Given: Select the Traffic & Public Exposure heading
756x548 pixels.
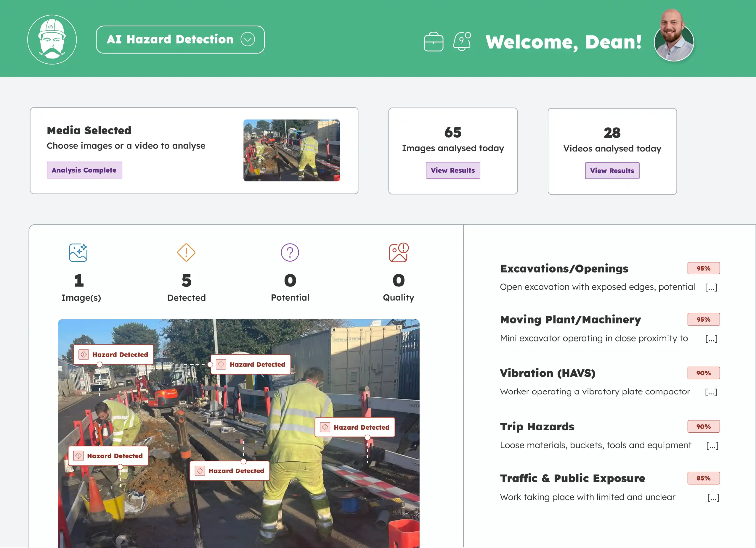Looking at the screenshot, I should [x=572, y=478].
